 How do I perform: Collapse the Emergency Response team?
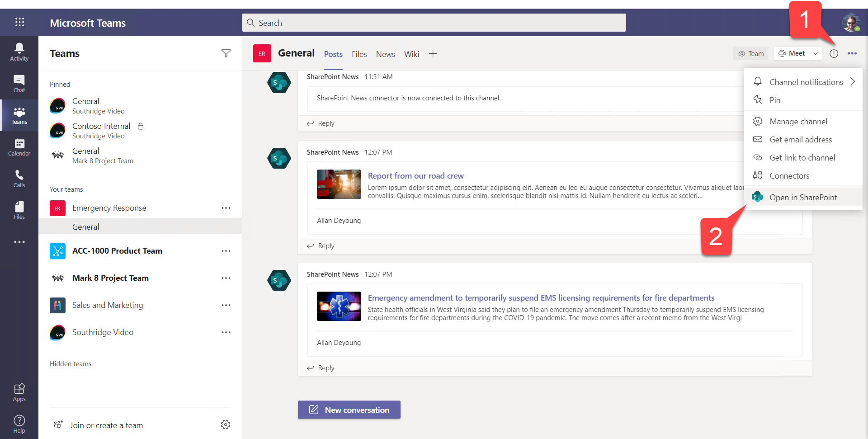tap(109, 208)
